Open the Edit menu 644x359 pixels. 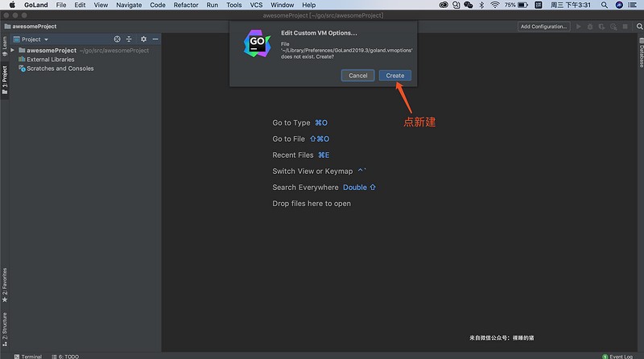pos(80,5)
